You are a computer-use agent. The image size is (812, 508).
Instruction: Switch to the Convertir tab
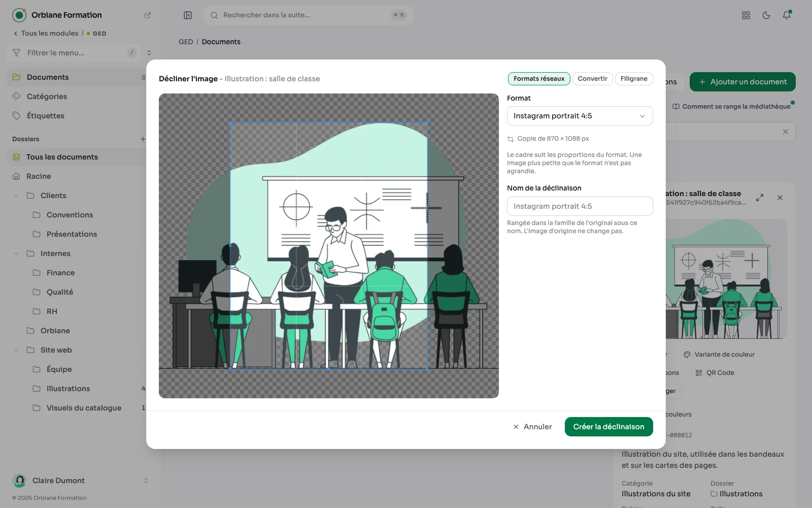592,79
